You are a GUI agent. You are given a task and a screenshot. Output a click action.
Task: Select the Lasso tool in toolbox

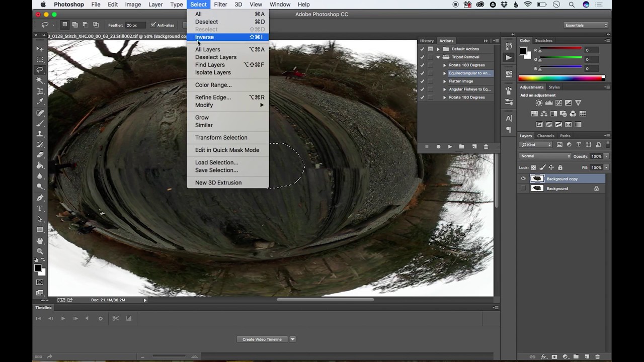(x=40, y=70)
